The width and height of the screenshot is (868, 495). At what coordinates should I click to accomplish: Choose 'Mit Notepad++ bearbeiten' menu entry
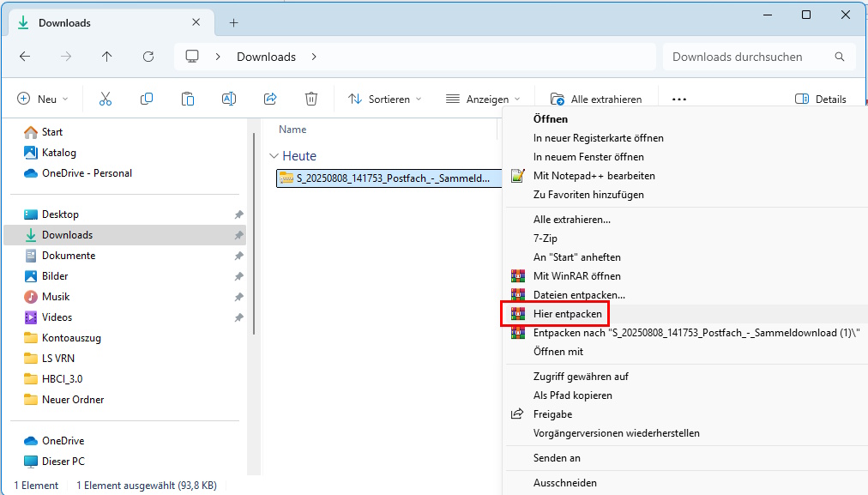[594, 176]
